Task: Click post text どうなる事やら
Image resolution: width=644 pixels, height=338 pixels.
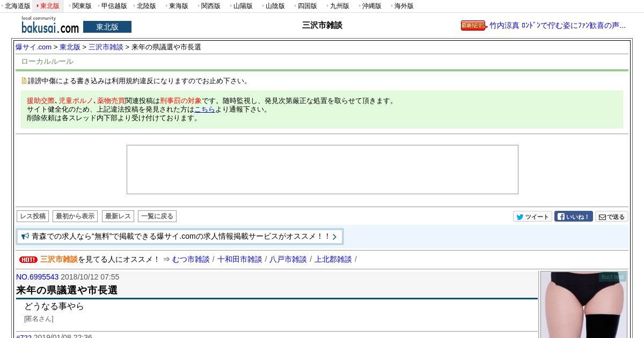Action: pos(54,306)
